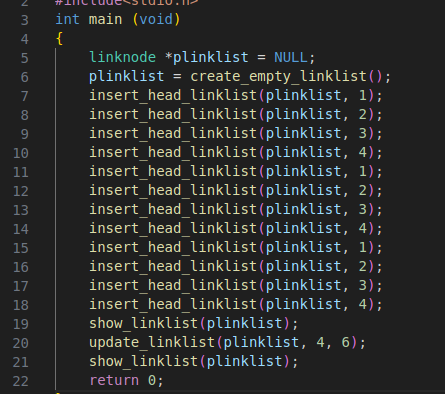Click insert_head_linklist on line 7
This screenshot has height=394, width=445.
pyautogui.click(x=173, y=96)
